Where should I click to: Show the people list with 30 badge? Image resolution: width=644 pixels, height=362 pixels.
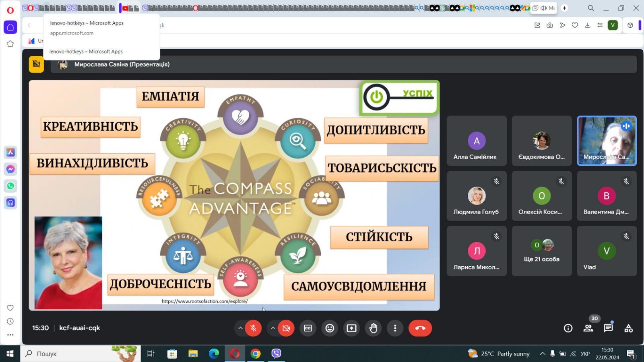click(589, 327)
